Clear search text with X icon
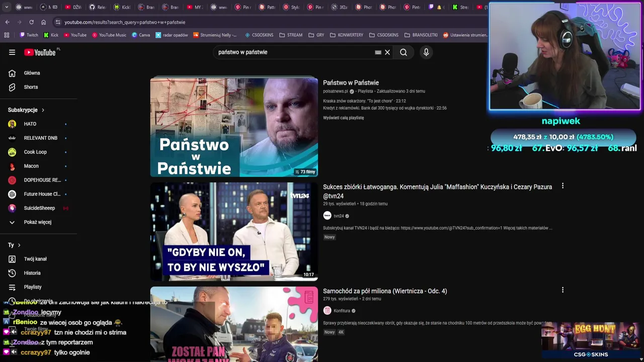Viewport: 644px width, 362px height. coord(387,52)
